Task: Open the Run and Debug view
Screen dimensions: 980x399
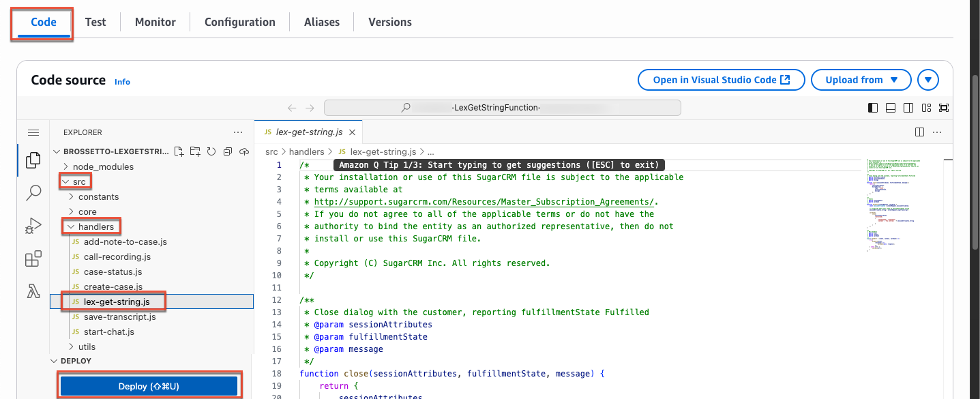Action: point(33,226)
